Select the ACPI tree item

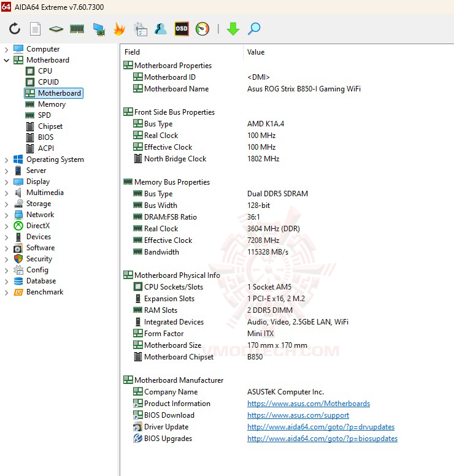pos(46,148)
